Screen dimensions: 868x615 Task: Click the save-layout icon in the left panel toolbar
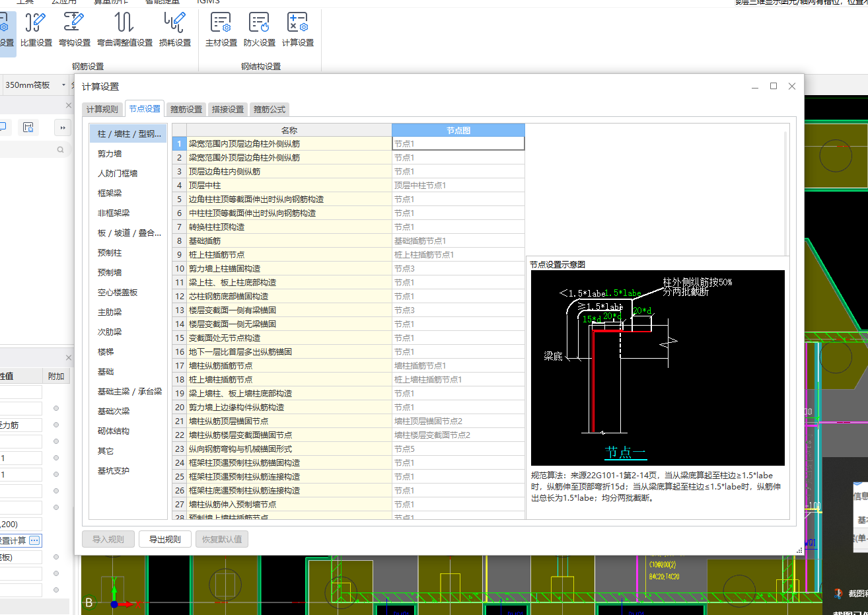point(28,127)
